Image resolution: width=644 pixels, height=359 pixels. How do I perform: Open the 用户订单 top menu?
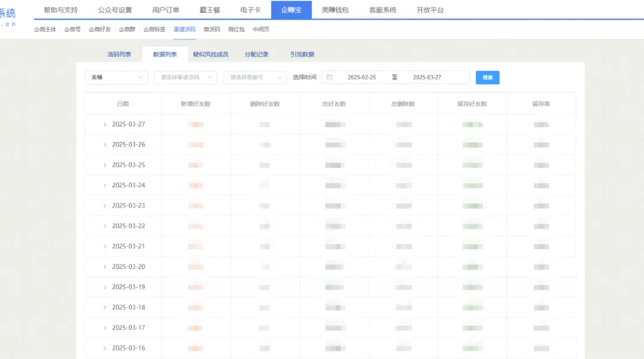pos(166,10)
